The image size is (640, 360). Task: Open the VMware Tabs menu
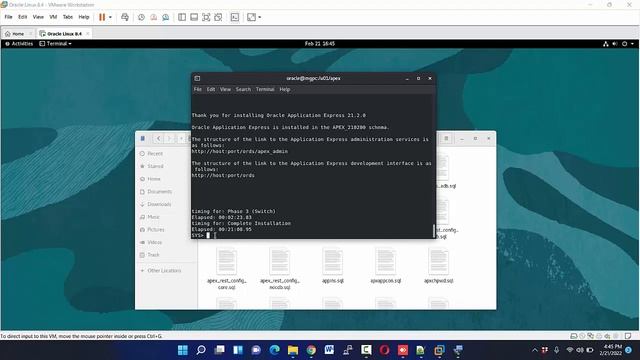pos(68,17)
